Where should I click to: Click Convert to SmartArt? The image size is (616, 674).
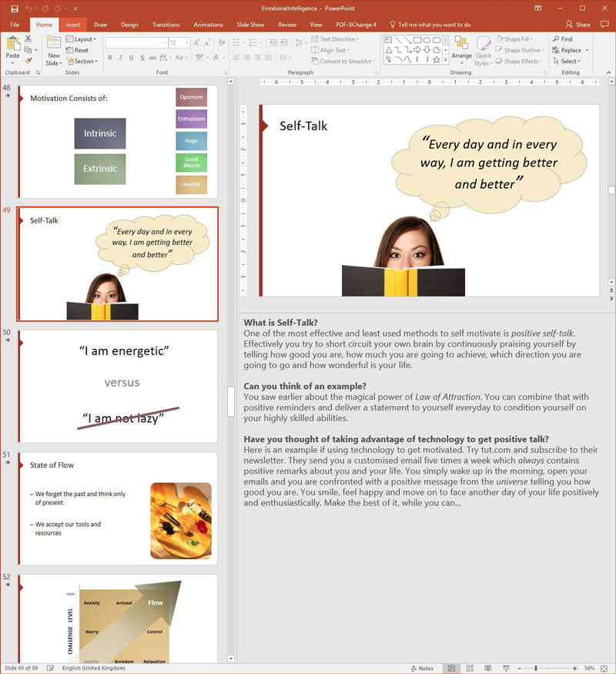343,61
